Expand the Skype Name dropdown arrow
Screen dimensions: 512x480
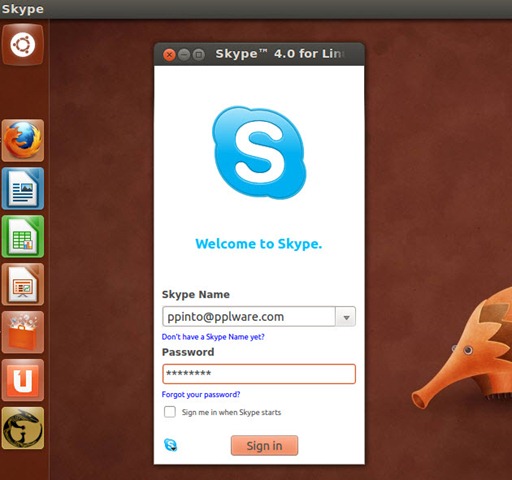point(346,317)
